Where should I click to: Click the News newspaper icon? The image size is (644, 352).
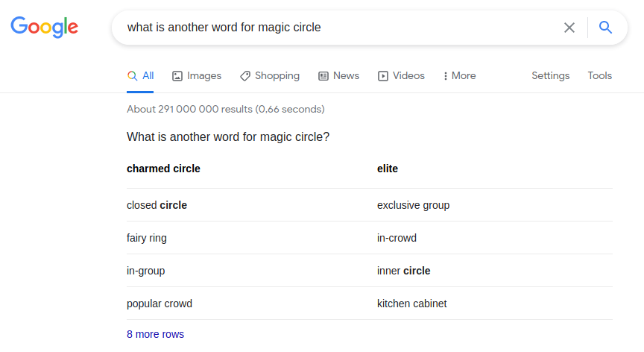coord(323,76)
